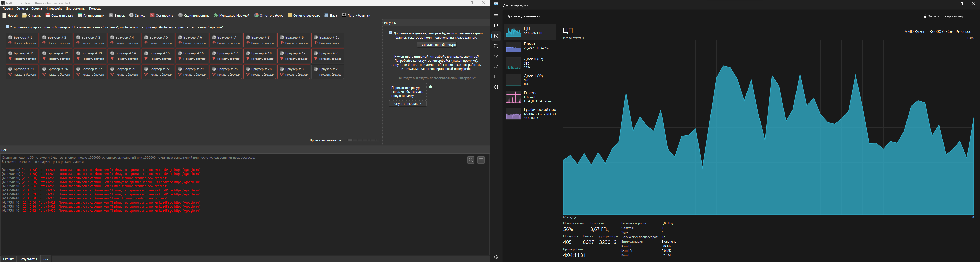Open Task Manager app history page
Viewport: 980px width, 262px height.
[496, 46]
